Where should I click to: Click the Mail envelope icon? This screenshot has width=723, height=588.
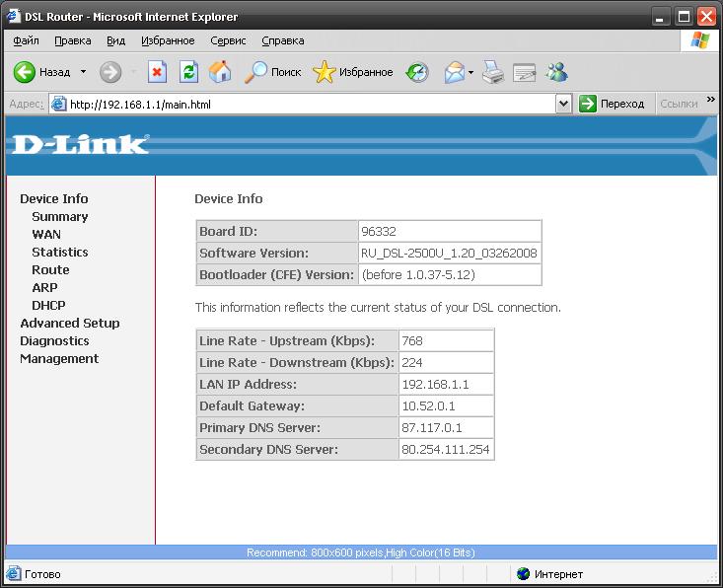point(455,72)
